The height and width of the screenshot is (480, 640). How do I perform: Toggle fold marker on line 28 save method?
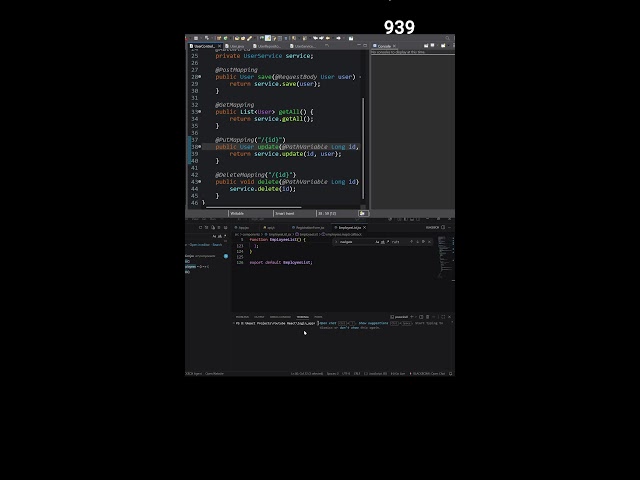[200, 77]
